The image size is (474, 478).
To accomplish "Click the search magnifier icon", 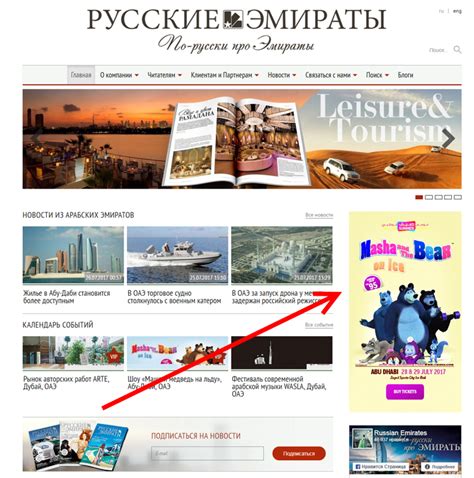I will coord(457,50).
